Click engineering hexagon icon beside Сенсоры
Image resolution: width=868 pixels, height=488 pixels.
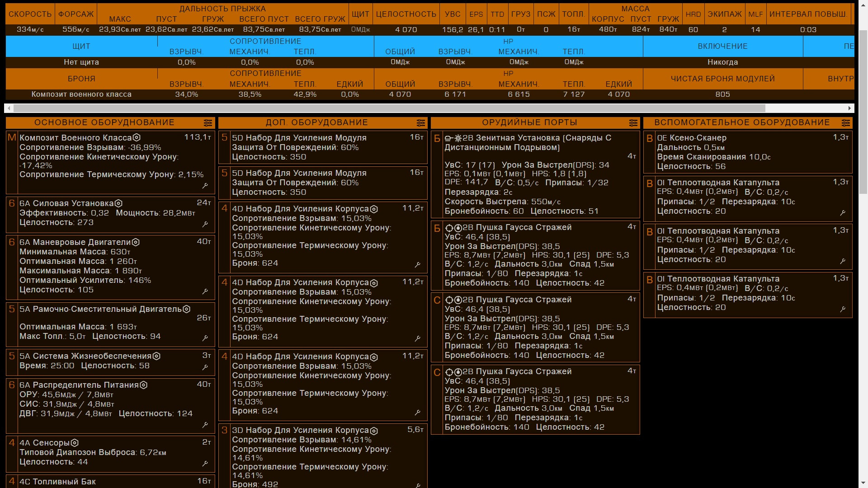(x=75, y=443)
